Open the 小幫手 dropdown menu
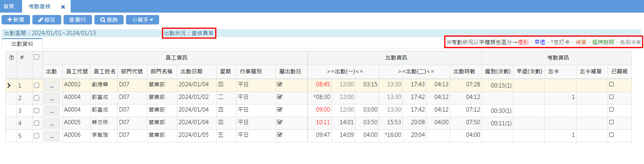Screen dimensions: 644x164 tap(143, 20)
